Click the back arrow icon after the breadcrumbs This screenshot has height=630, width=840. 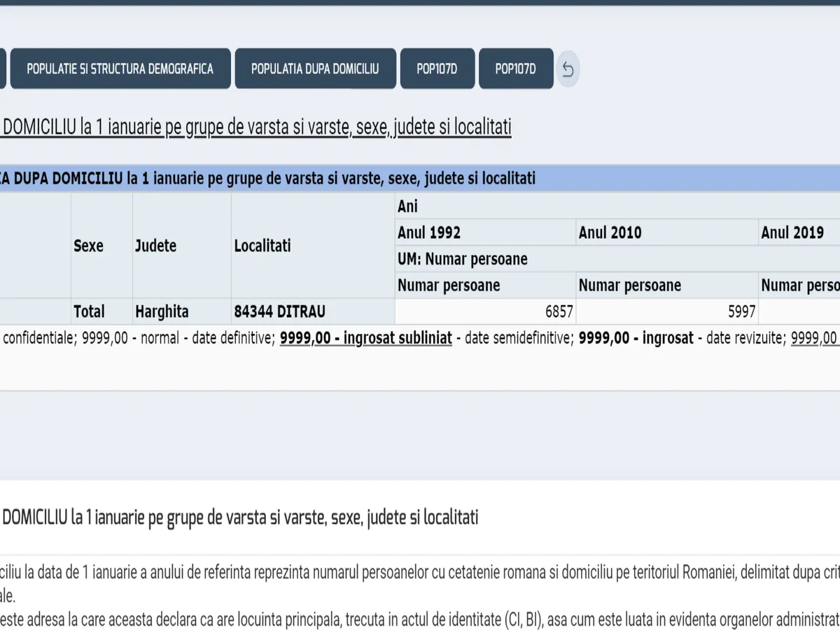click(x=568, y=69)
